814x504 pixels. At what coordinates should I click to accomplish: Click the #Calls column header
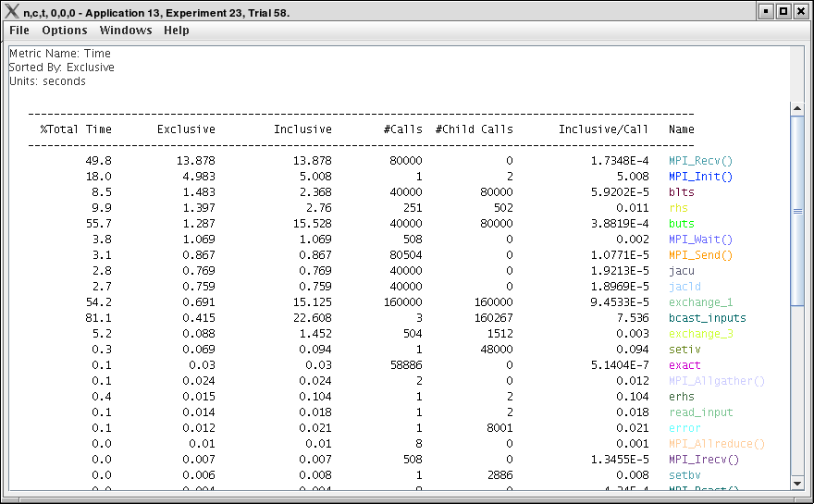pyautogui.click(x=403, y=129)
